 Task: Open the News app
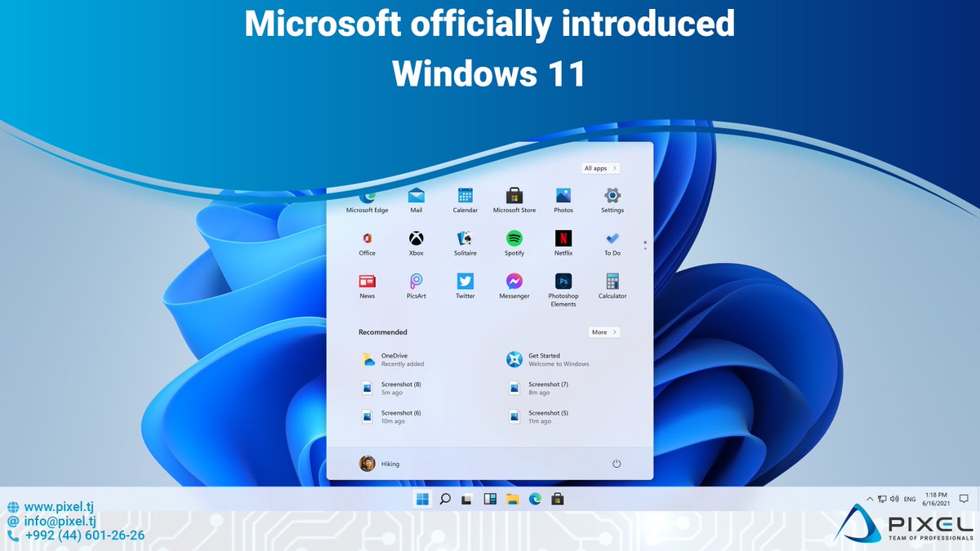coord(367,287)
